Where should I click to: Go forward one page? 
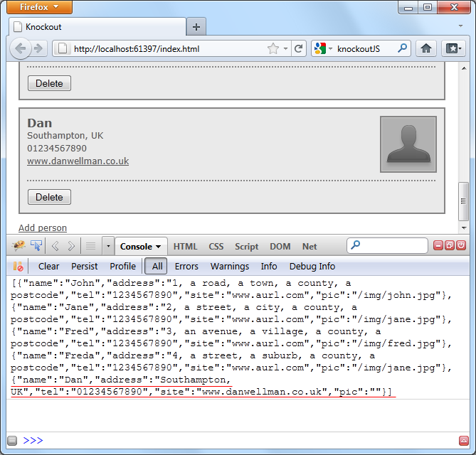(x=38, y=48)
